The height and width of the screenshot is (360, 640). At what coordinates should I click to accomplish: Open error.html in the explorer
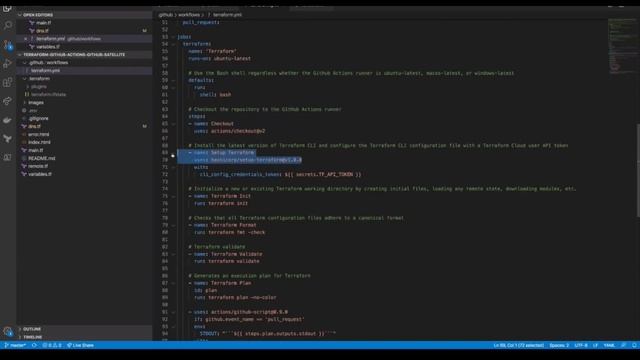[38, 134]
